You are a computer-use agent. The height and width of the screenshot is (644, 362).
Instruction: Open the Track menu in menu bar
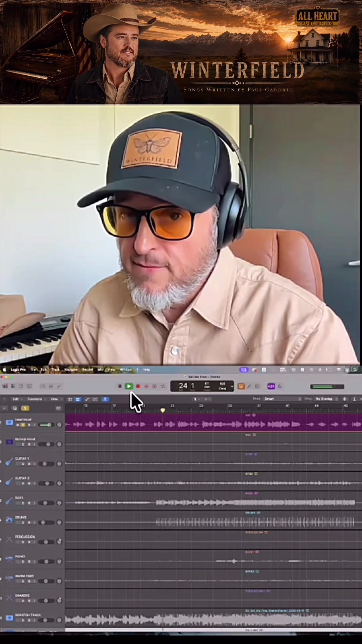[55, 370]
